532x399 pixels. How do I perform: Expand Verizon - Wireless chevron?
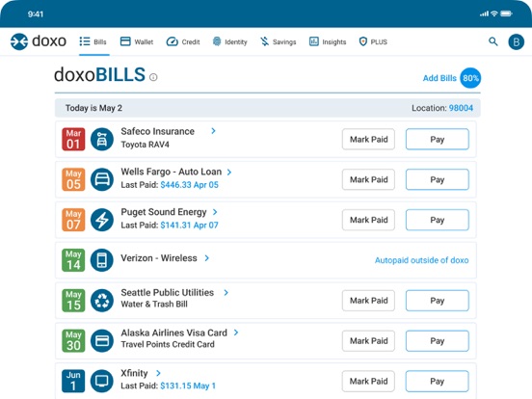tap(206, 258)
